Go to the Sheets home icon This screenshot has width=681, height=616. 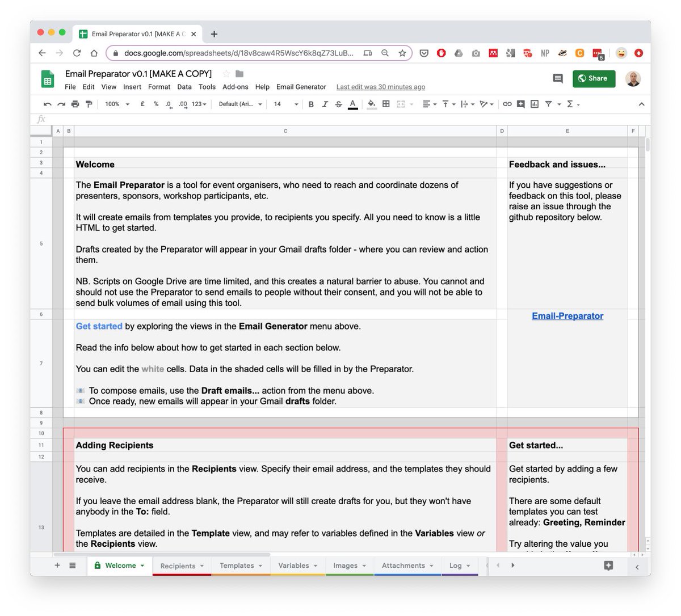tap(48, 79)
